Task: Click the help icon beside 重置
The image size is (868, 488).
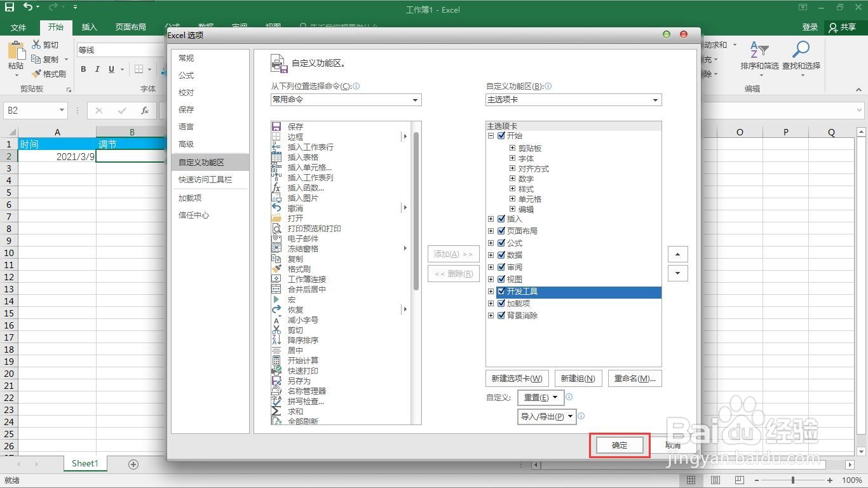Action: coord(569,396)
